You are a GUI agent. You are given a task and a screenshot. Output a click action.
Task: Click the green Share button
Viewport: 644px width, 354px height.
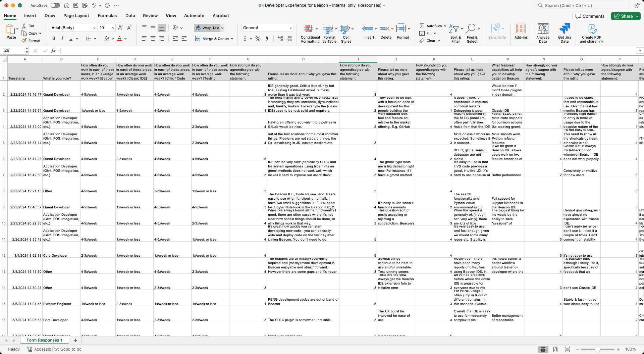(626, 16)
